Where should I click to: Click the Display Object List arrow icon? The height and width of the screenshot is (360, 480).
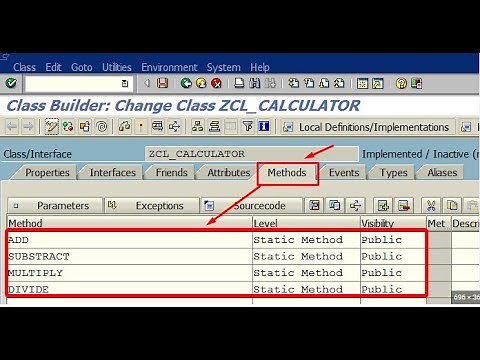[174, 127]
